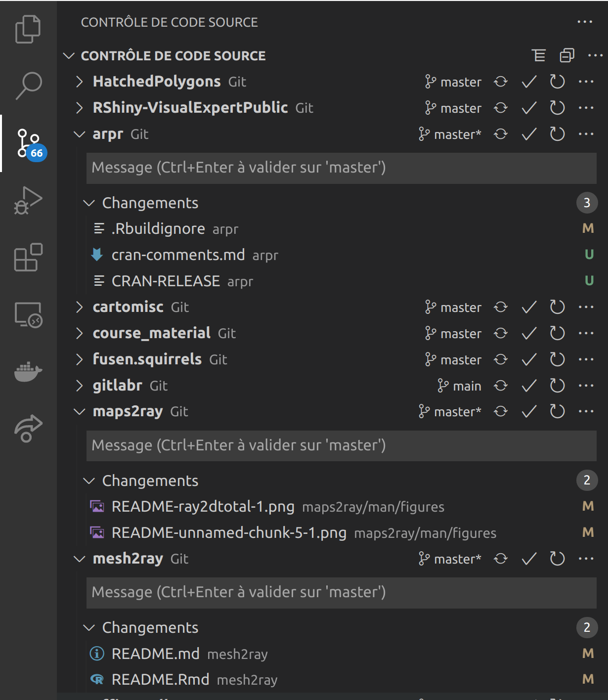The height and width of the screenshot is (700, 608).
Task: Click the view as tree icon in header
Action: click(x=539, y=55)
